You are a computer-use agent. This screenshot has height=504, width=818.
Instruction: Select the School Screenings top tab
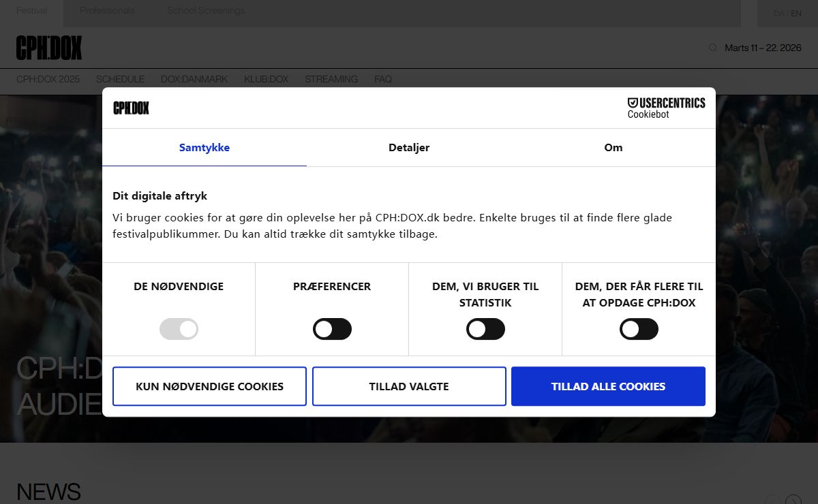tap(206, 11)
